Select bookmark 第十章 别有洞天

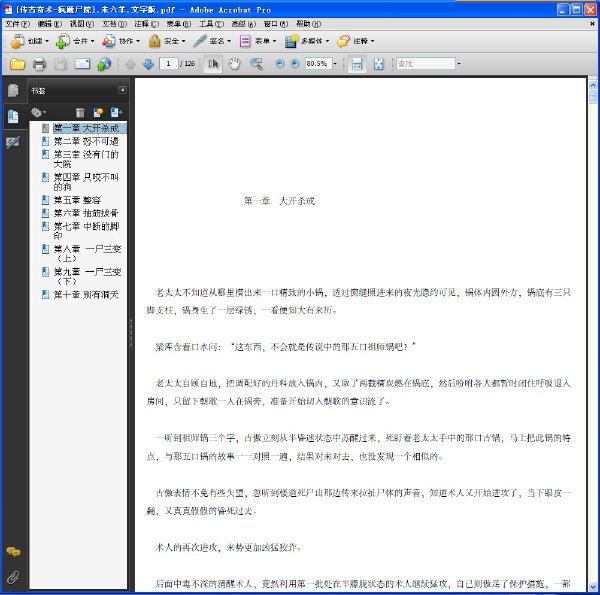coord(86,294)
